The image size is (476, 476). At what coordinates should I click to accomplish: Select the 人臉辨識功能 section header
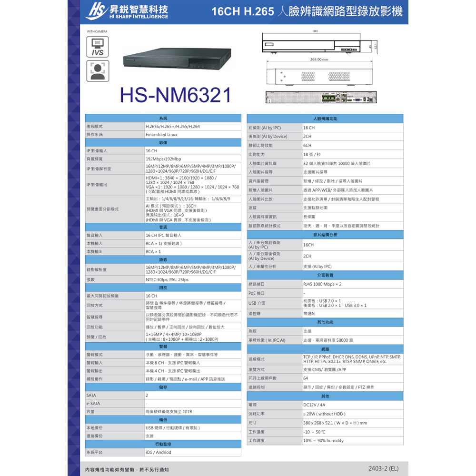point(325,118)
